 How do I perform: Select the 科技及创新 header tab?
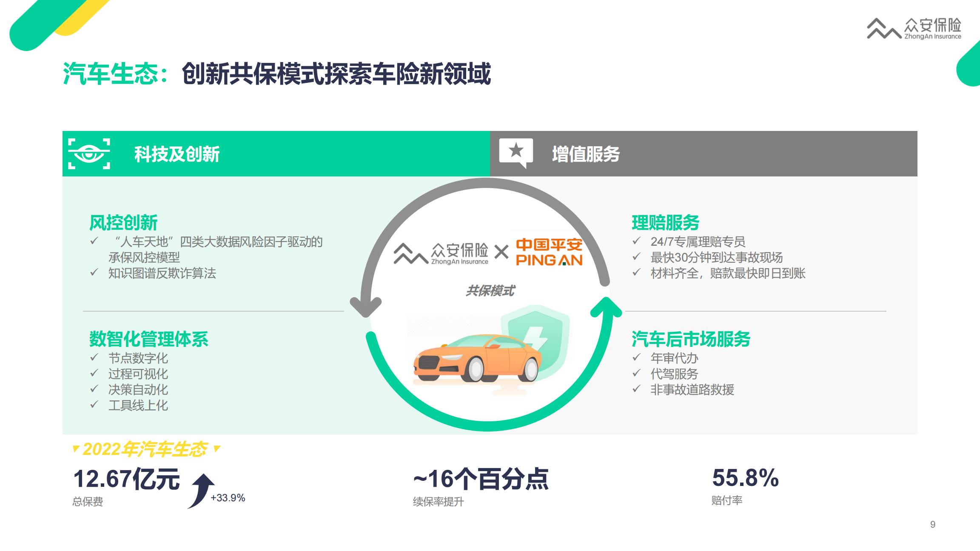(x=276, y=153)
